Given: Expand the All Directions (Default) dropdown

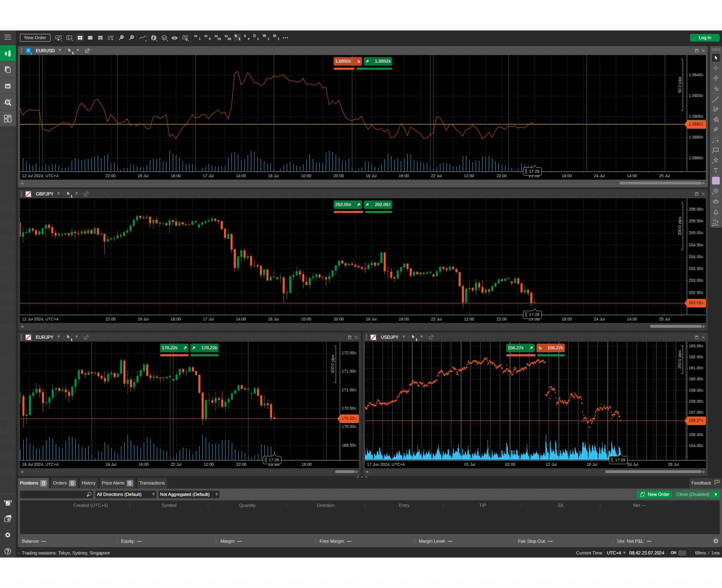Looking at the screenshot, I should coord(126,494).
